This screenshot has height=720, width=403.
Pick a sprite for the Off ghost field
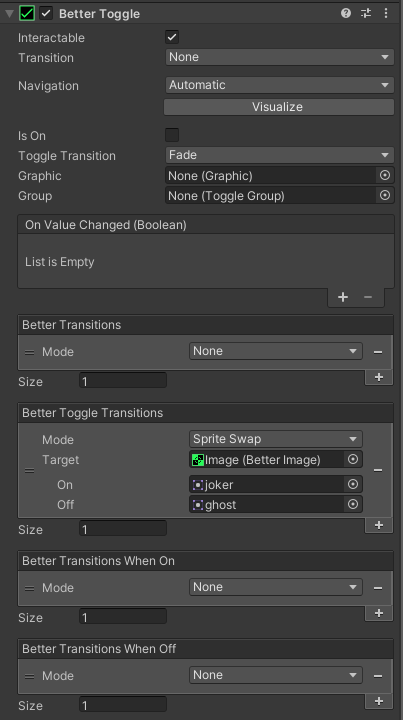pos(353,505)
